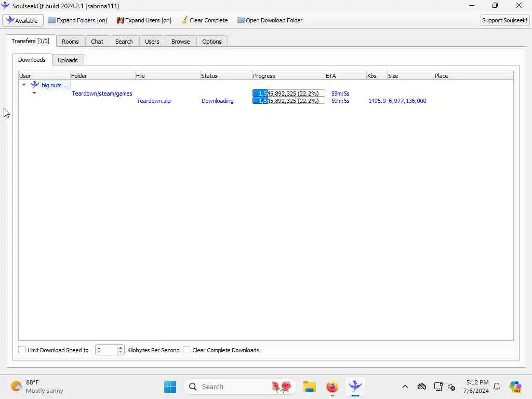This screenshot has width=532, height=399.
Task: Switch to the Uploads sub-tab
Action: point(68,60)
